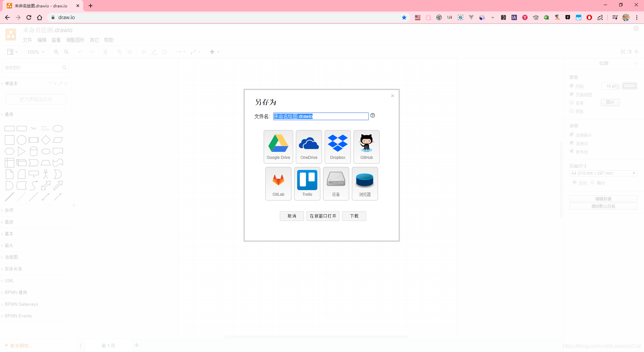The image size is (644, 352).
Task: Click the 下载 download button
Action: (x=354, y=216)
